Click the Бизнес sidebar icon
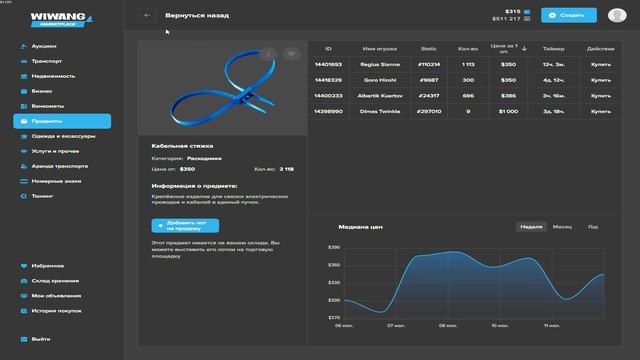 click(x=24, y=91)
